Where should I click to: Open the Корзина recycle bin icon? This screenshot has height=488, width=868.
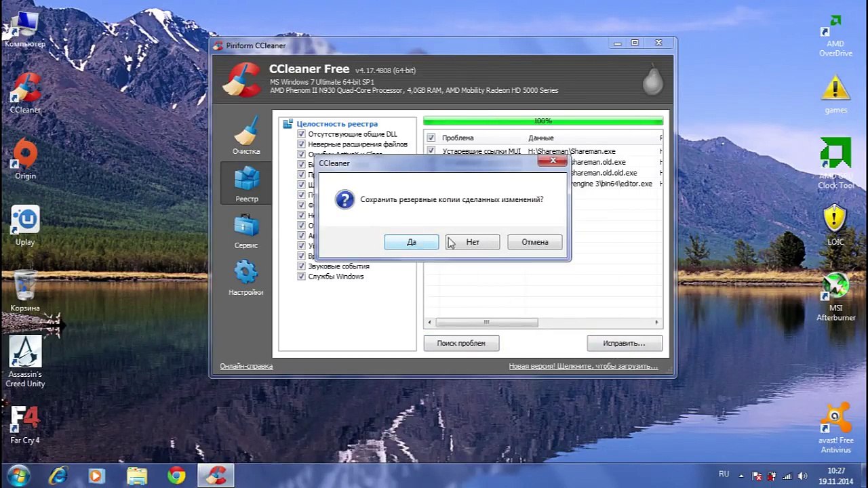point(25,291)
